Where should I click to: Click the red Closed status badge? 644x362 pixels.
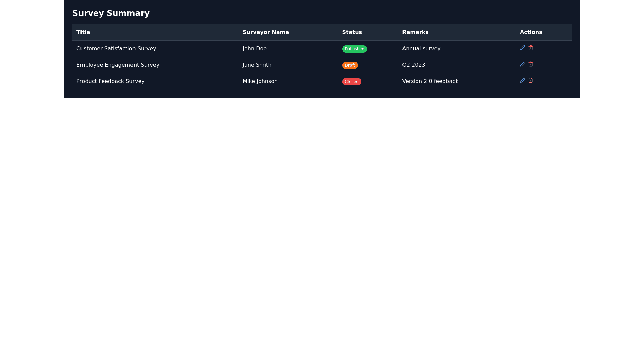352,82
